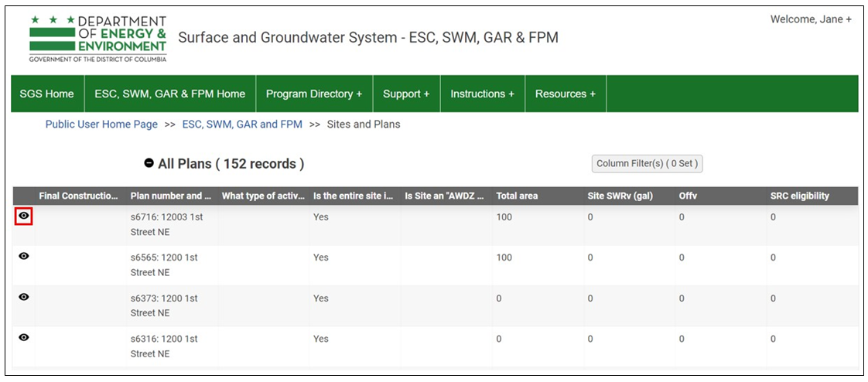
Task: Click the eye icon beside plan s6316
Action: click(24, 337)
